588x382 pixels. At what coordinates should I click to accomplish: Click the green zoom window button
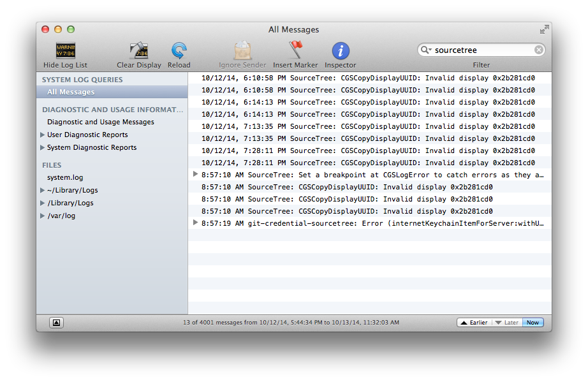[x=71, y=29]
